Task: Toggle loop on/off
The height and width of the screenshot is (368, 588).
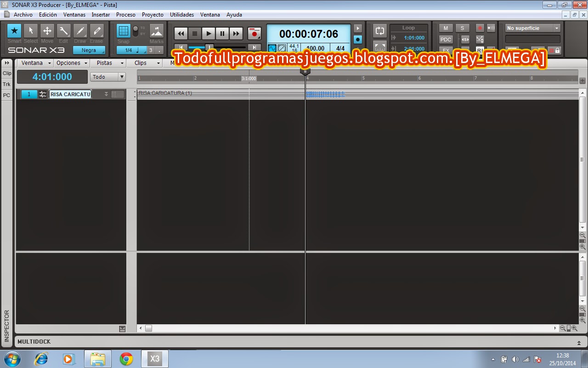Action: click(x=380, y=31)
